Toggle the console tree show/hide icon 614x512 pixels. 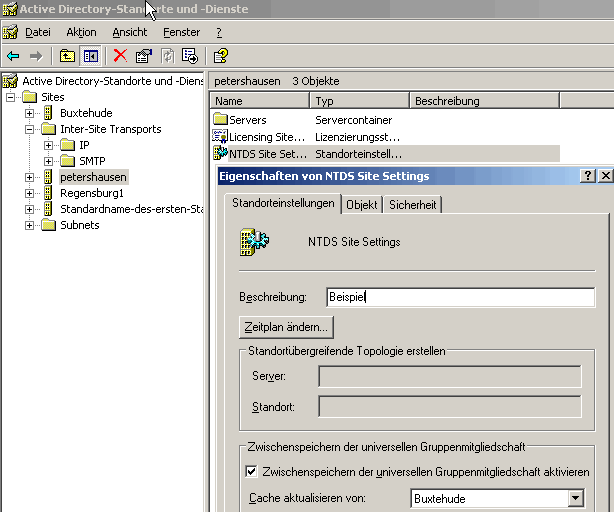[x=90, y=56]
